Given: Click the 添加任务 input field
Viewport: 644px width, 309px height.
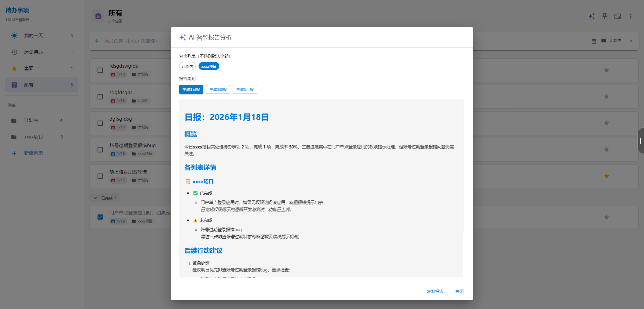Looking at the screenshot, I should pos(131,41).
